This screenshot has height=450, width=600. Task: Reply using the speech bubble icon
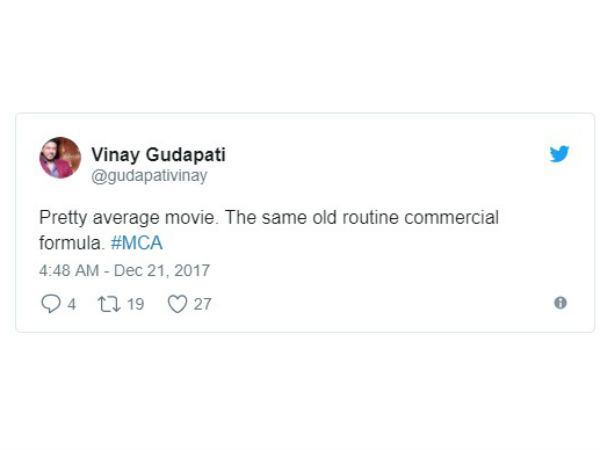click(50, 303)
